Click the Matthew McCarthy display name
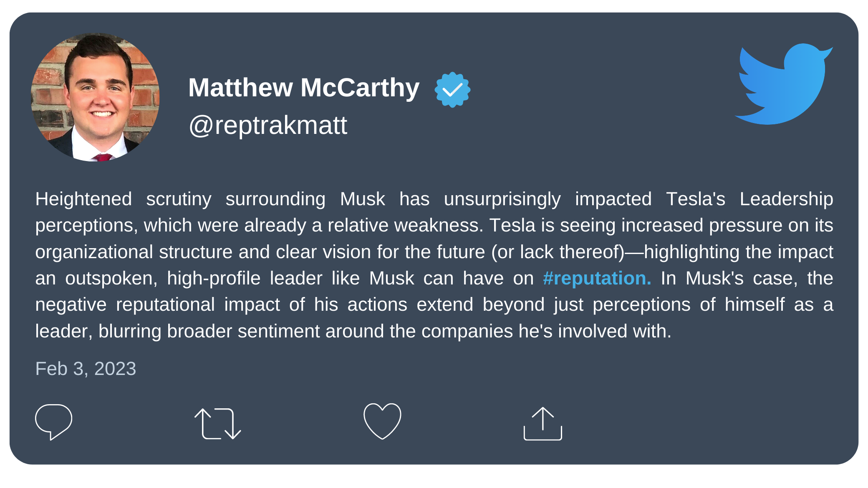 [303, 88]
